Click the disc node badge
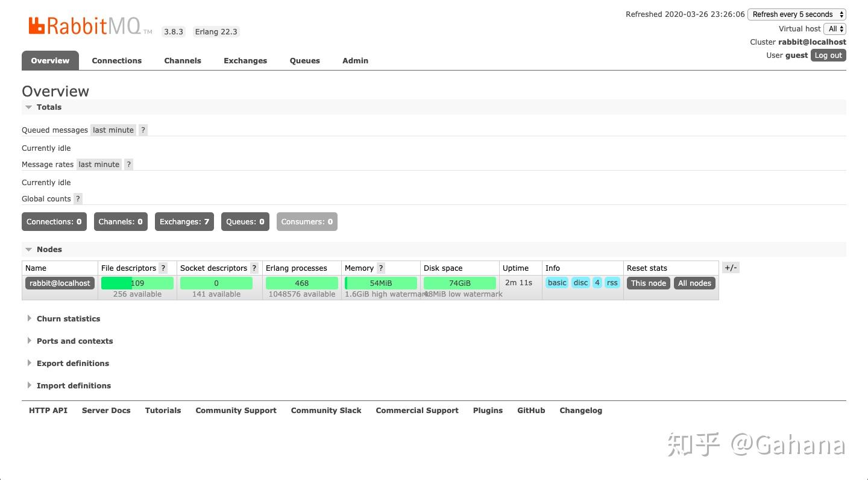 (580, 282)
